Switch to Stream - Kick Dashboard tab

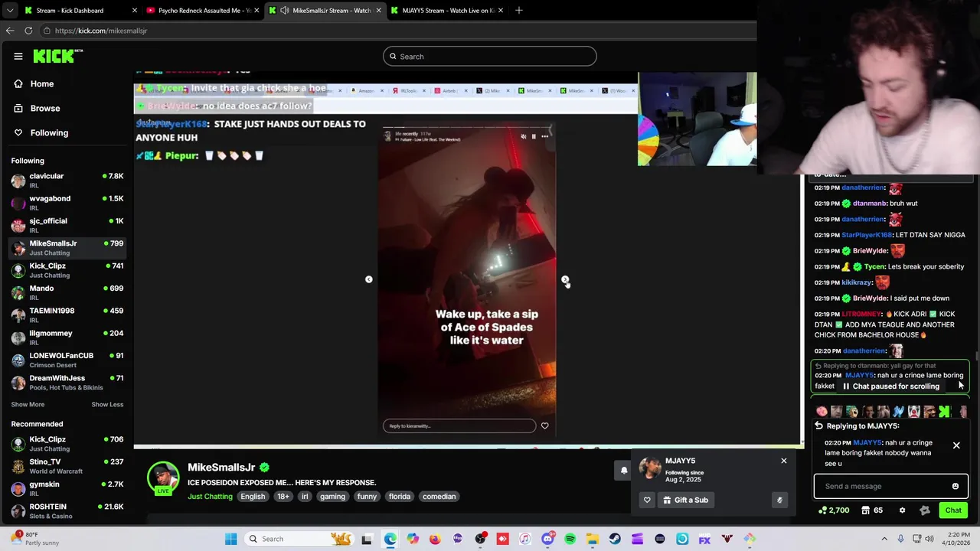pyautogui.click(x=80, y=11)
